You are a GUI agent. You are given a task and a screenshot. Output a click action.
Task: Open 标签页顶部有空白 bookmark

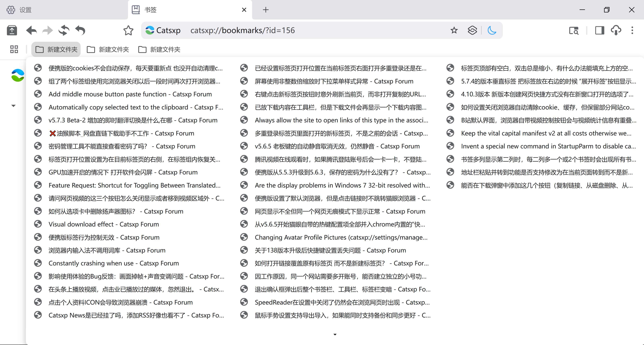(x=541, y=68)
